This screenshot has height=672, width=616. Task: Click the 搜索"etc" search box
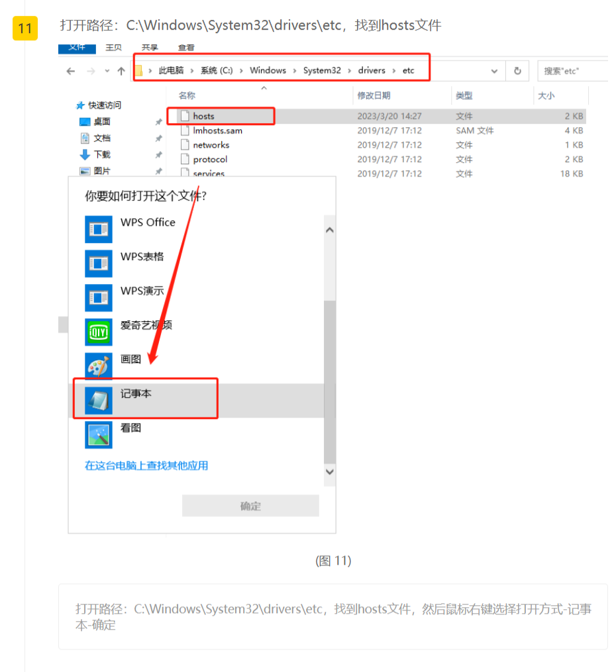click(x=573, y=71)
